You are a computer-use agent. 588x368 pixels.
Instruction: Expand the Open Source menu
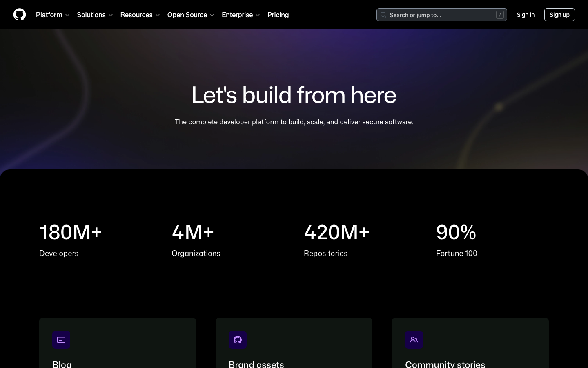tap(191, 15)
